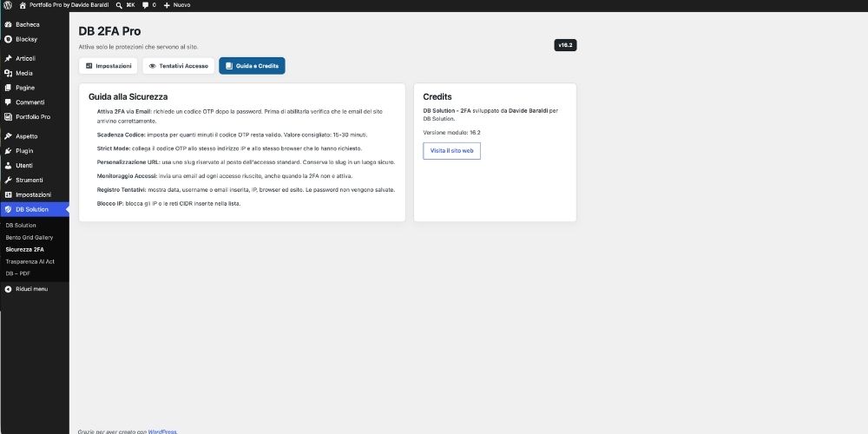Image resolution: width=868 pixels, height=434 pixels.
Task: Click the Impostazioni sidebar icon
Action: point(9,194)
